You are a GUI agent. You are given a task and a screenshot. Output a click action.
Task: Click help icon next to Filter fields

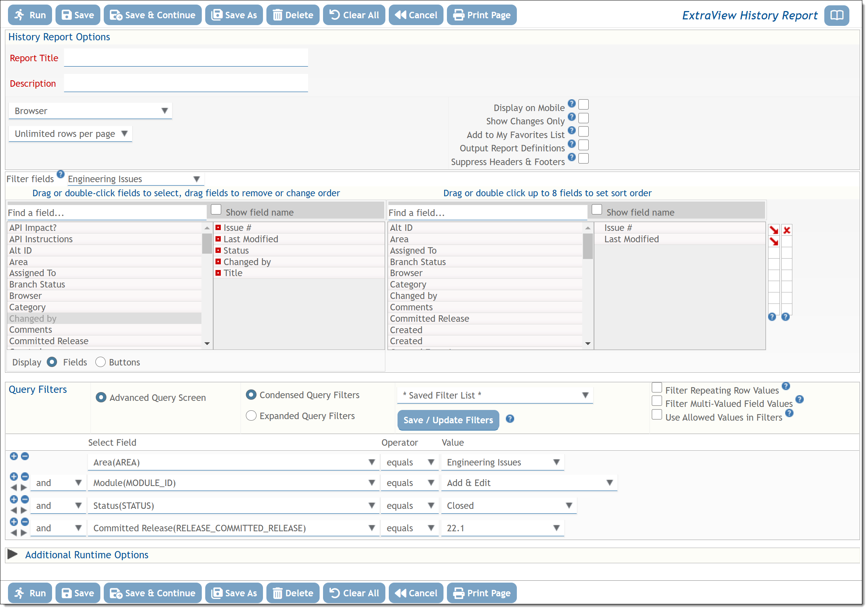(x=60, y=175)
